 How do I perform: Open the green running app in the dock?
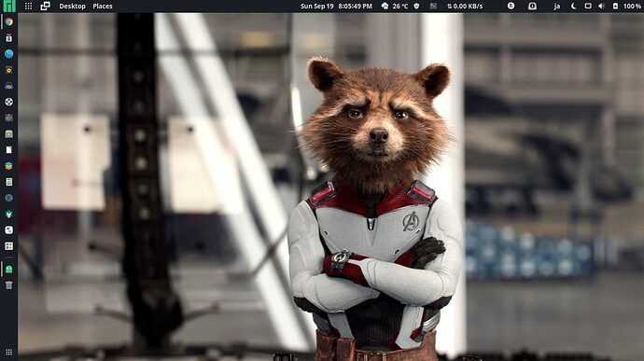click(x=8, y=269)
